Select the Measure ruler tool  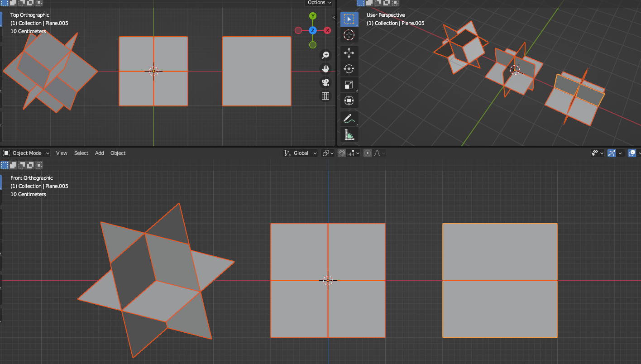coord(349,134)
